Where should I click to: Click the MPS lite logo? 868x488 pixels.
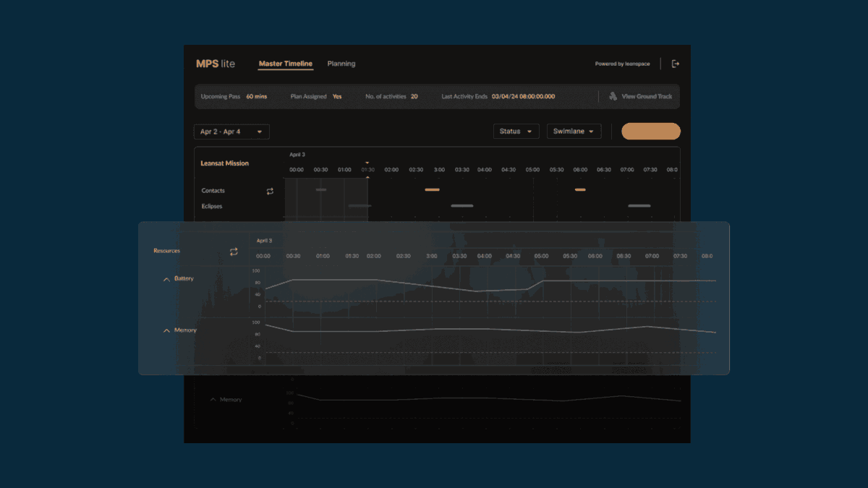coord(215,64)
